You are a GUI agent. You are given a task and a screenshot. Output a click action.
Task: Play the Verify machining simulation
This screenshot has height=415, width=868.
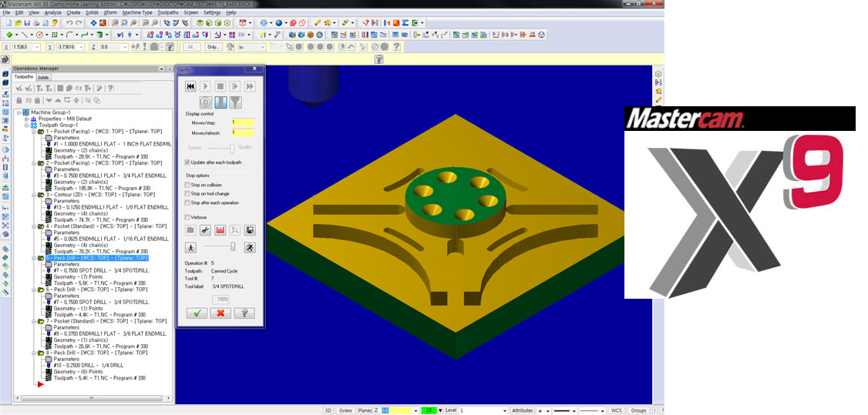tap(205, 86)
